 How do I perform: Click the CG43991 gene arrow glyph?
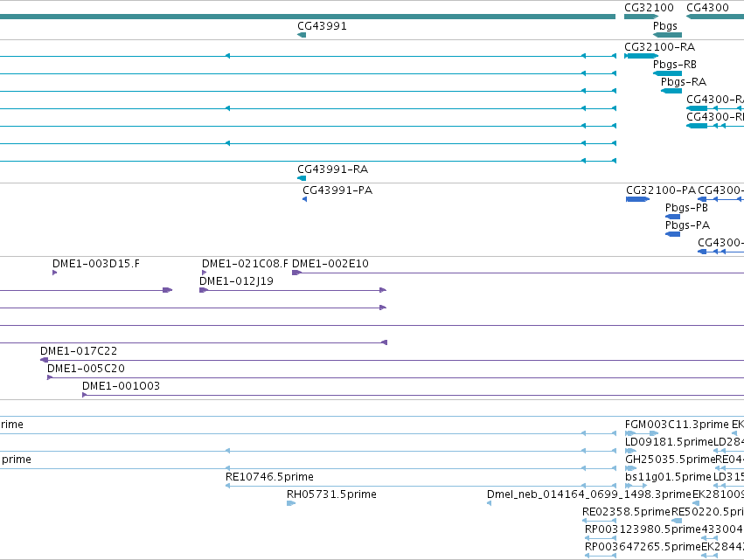point(302,35)
